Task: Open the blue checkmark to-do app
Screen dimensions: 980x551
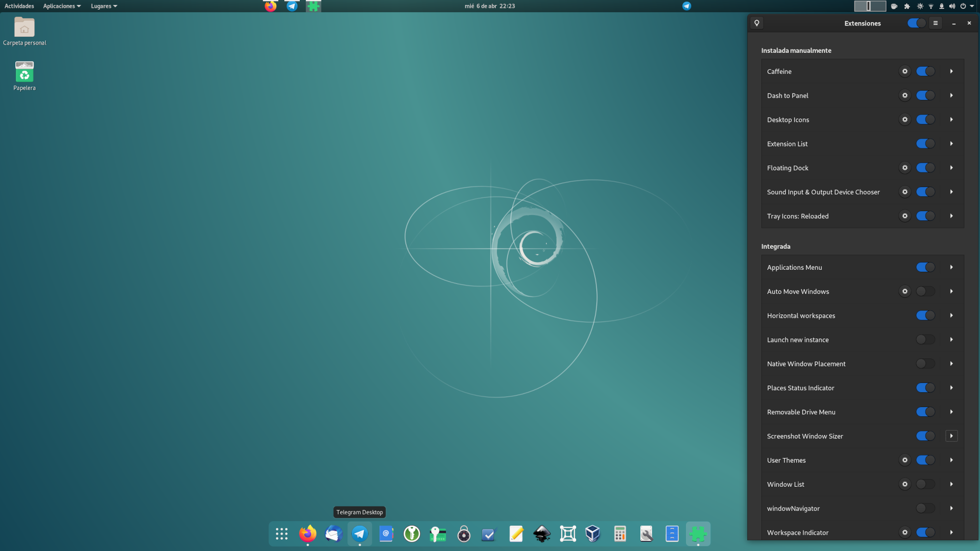Action: 490,534
